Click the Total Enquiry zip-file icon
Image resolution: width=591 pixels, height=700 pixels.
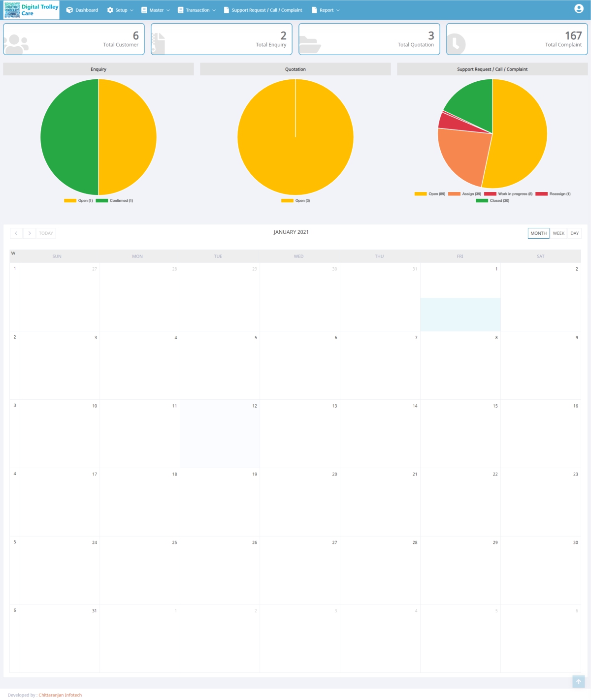158,43
